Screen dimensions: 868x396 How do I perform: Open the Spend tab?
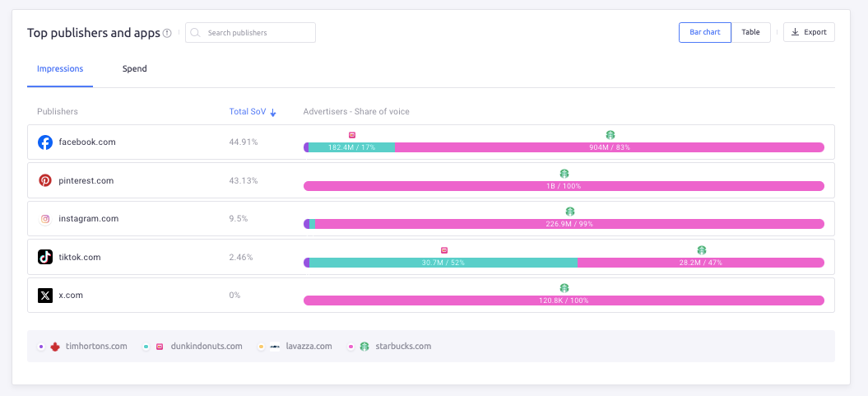134,69
